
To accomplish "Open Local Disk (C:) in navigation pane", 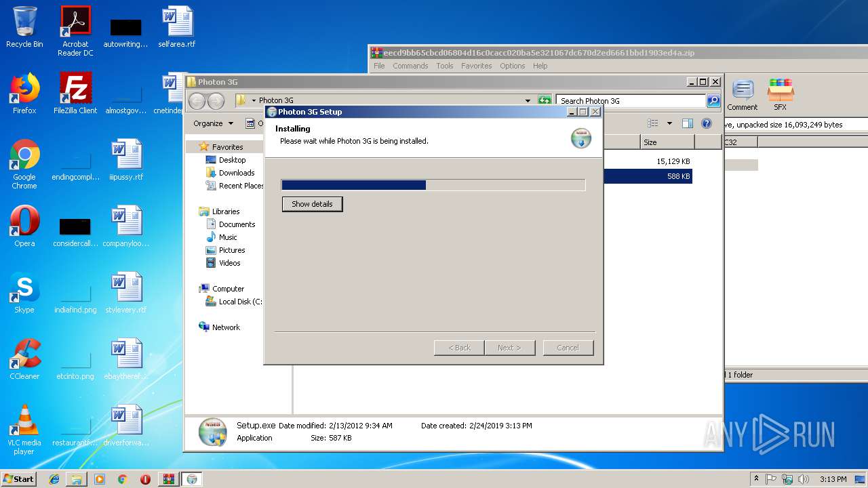I will point(240,302).
